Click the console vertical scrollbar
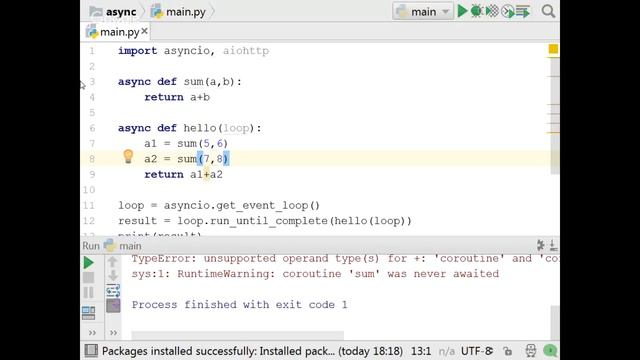 555,322
